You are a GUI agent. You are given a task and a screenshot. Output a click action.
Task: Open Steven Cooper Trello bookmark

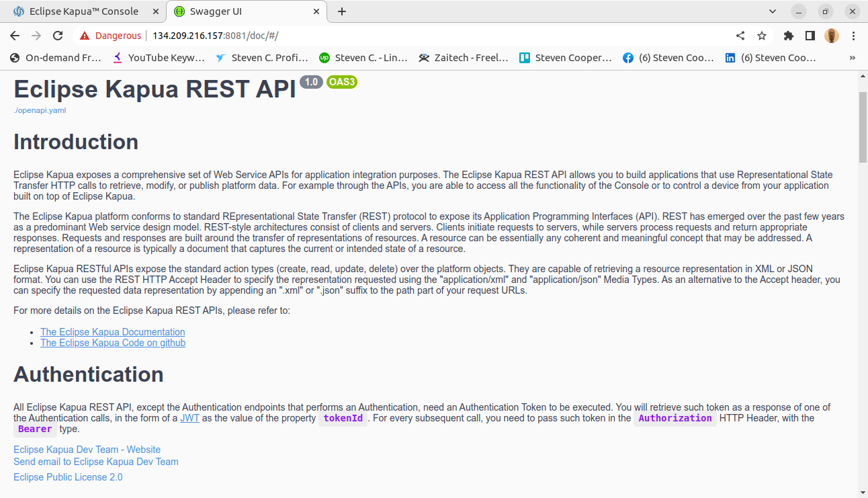tap(566, 58)
